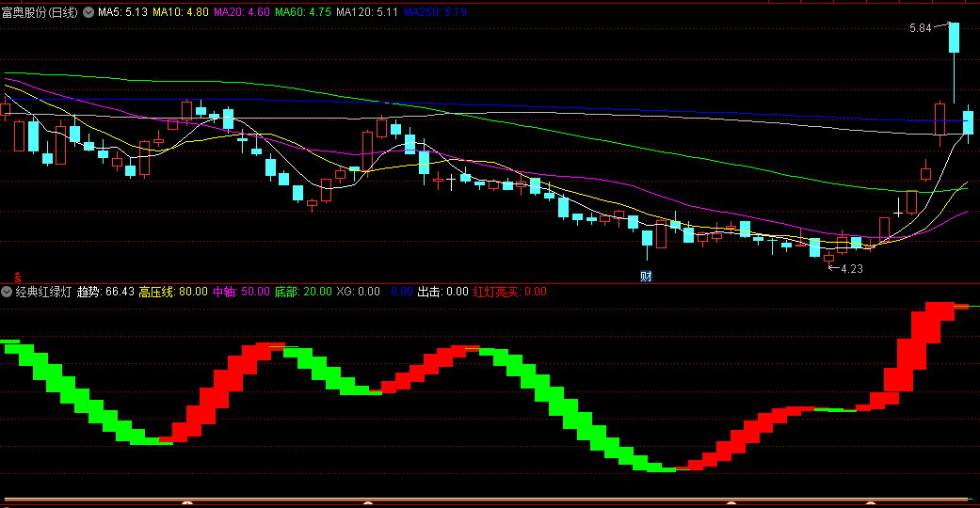Click the 4.23 low price label
Screen dimensions: 980x508
[852, 269]
